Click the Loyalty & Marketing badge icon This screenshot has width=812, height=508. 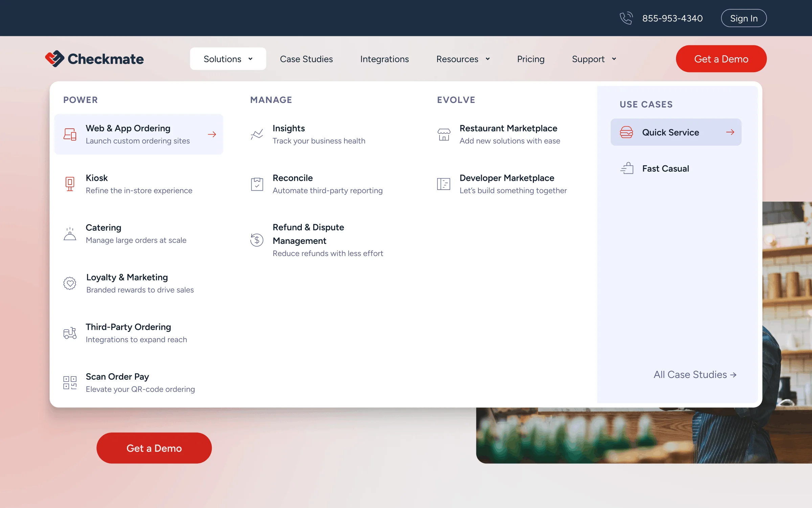70,283
